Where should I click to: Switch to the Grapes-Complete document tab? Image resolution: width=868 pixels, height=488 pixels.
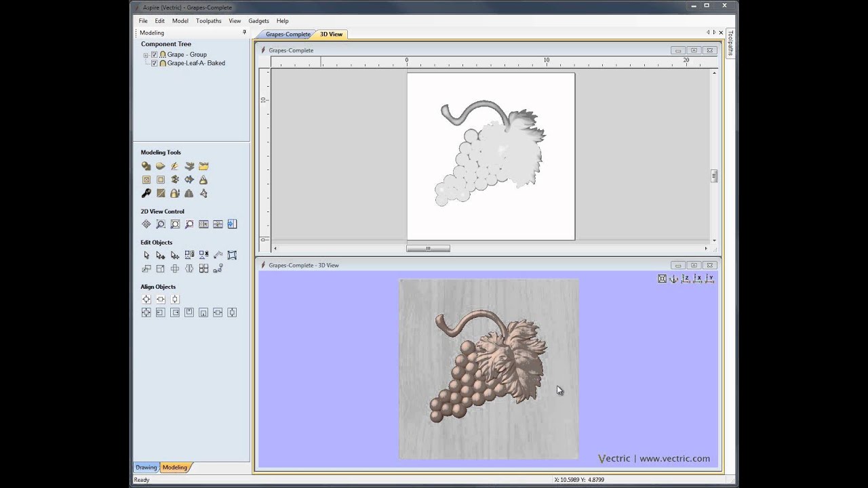(288, 34)
